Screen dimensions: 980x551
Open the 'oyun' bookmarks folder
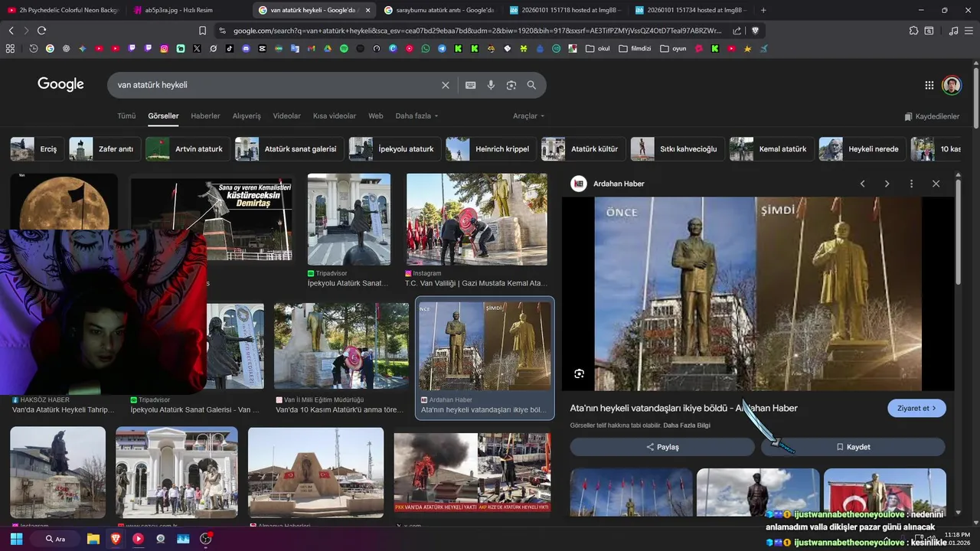click(673, 48)
